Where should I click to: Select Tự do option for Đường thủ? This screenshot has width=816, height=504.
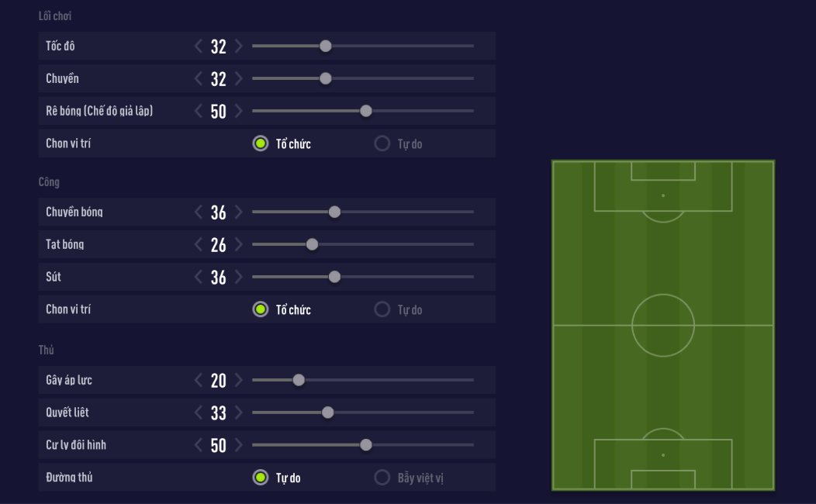point(261,478)
